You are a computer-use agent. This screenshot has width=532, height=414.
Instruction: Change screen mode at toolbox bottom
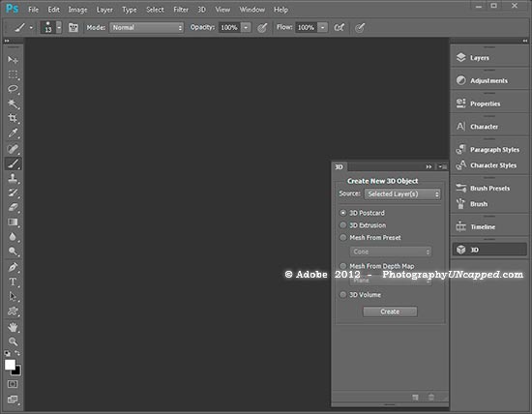[13, 399]
